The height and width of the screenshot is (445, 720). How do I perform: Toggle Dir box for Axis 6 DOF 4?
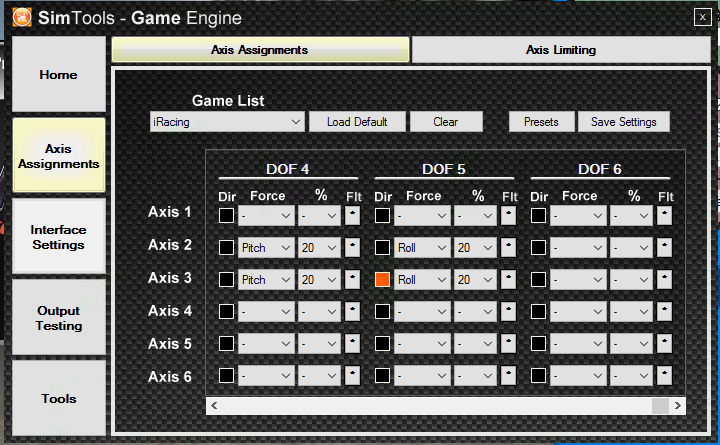[x=226, y=376]
